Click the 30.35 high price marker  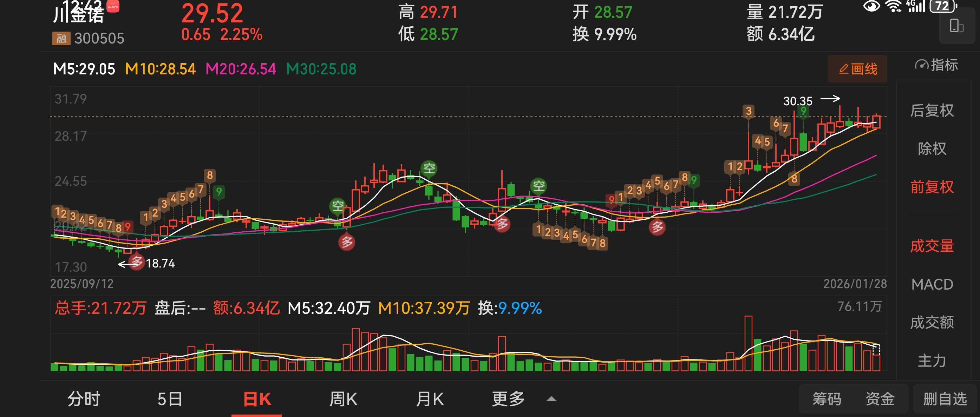tap(798, 101)
